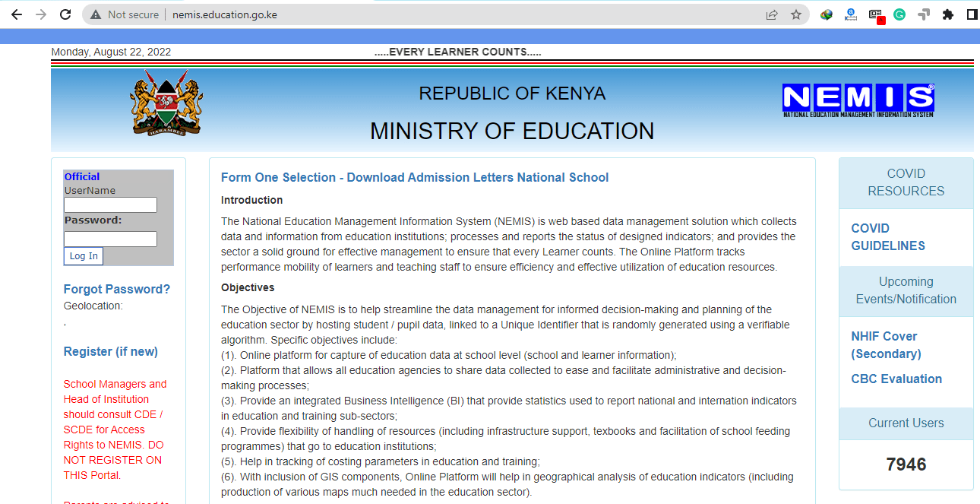Click the Alexa rank extension icon

(851, 14)
